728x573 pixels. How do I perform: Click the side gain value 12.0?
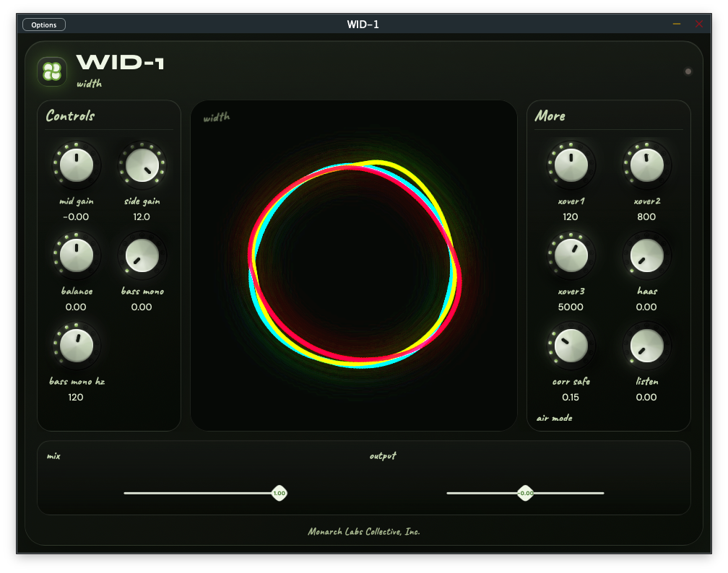pos(142,216)
